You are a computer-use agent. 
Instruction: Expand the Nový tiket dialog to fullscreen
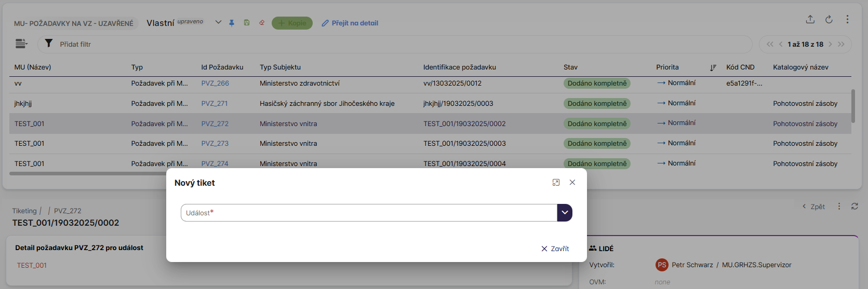tap(556, 183)
